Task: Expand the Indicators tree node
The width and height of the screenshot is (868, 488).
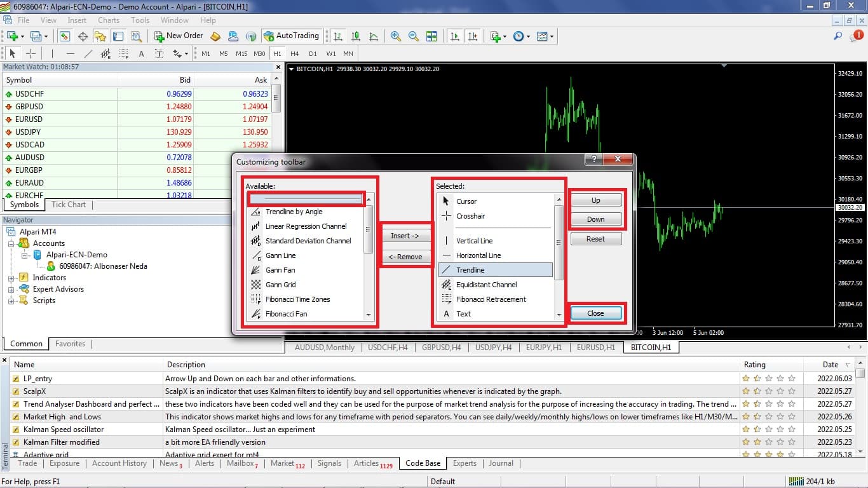Action: (x=11, y=278)
